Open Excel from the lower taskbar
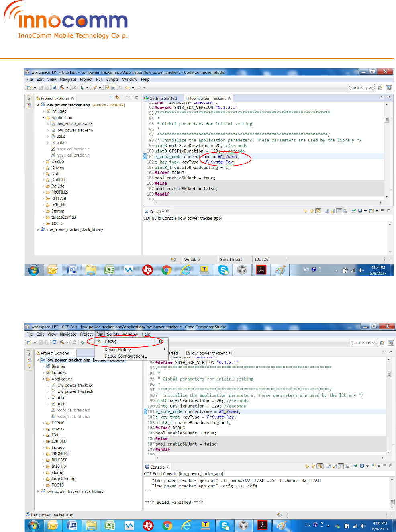This screenshot has width=396, height=532. (110, 525)
